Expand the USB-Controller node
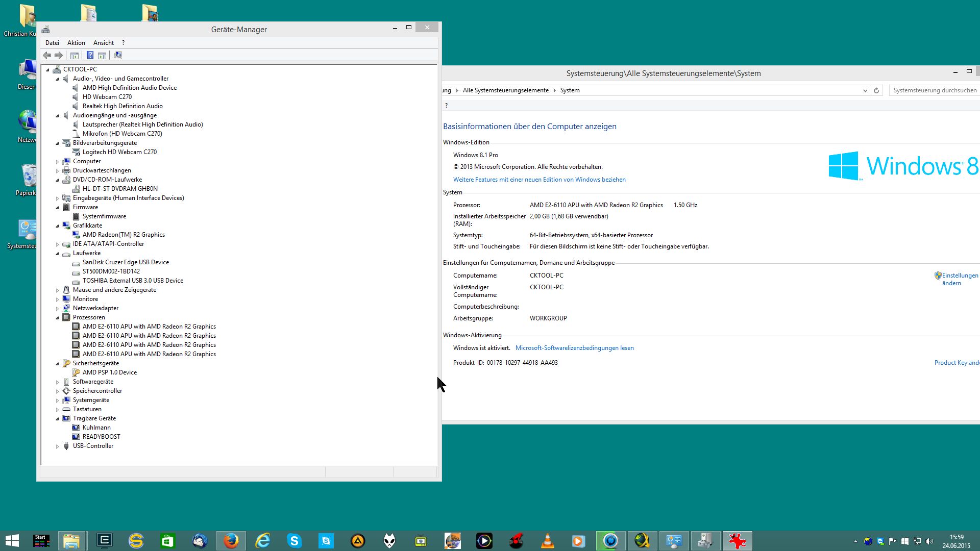The image size is (980, 551). (x=57, y=446)
